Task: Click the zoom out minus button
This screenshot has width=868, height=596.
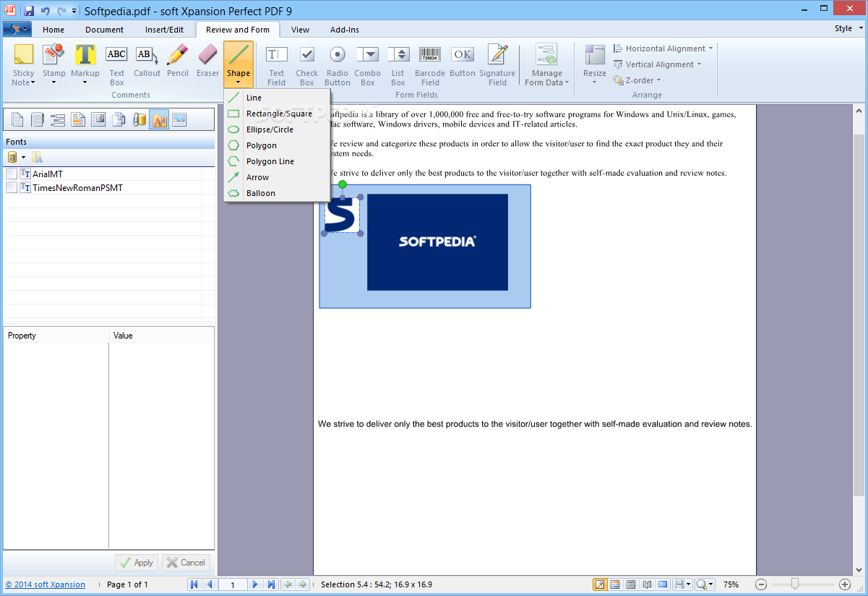Action: tap(761, 584)
